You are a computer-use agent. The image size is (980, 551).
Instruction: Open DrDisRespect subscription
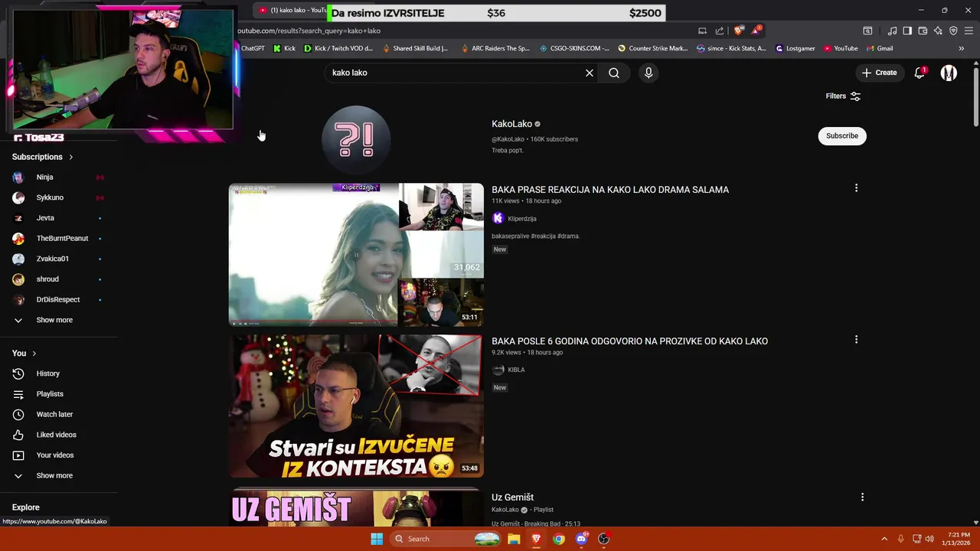(x=58, y=299)
